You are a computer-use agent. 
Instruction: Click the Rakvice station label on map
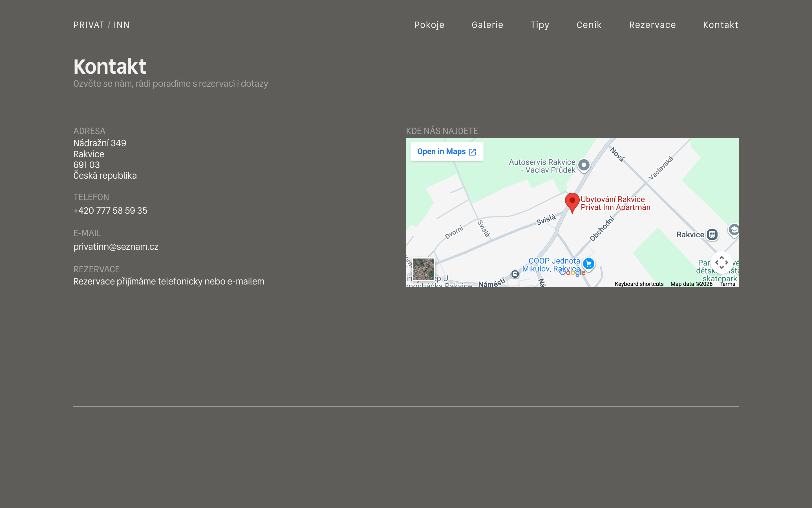(690, 235)
